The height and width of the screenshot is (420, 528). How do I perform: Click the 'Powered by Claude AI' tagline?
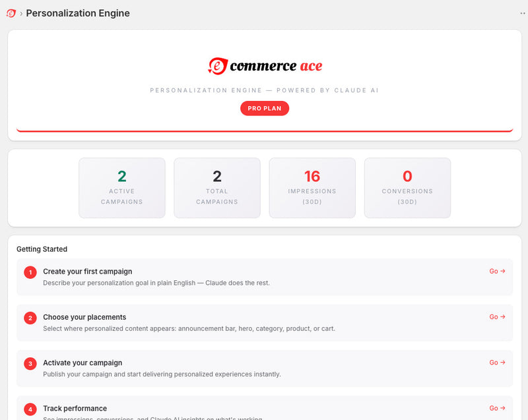(265, 90)
